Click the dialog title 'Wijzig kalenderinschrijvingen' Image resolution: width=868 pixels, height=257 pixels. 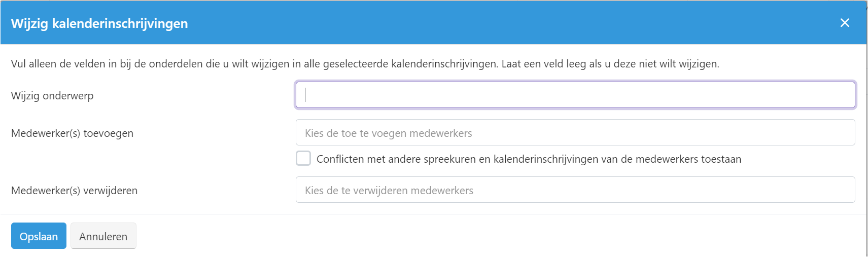[x=99, y=23]
